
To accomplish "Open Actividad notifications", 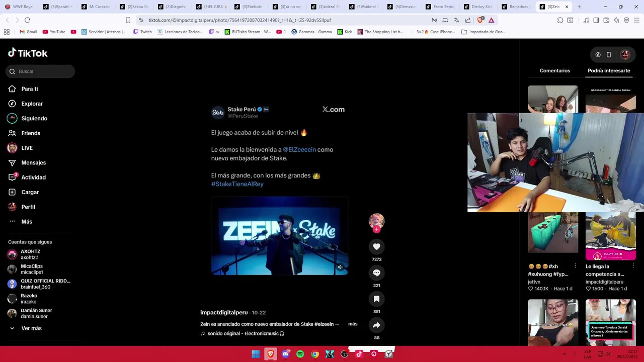I will tap(33, 177).
